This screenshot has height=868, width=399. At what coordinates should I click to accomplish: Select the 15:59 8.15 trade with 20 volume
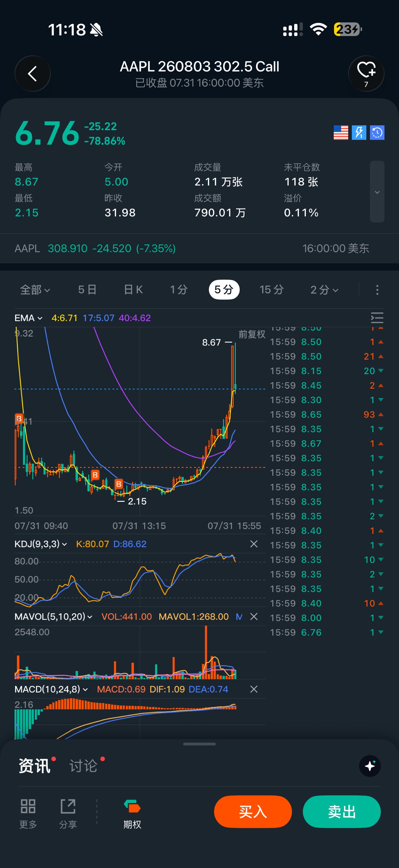coord(327,371)
